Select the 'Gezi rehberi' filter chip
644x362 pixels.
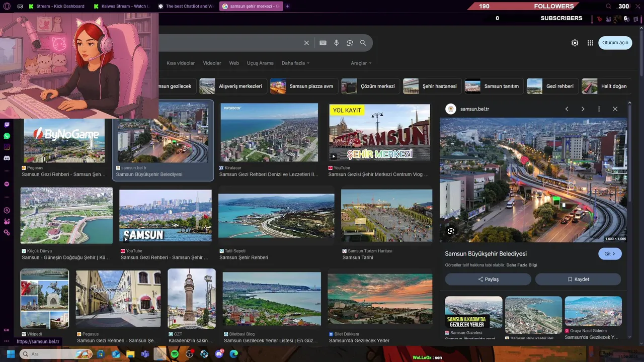(x=552, y=86)
